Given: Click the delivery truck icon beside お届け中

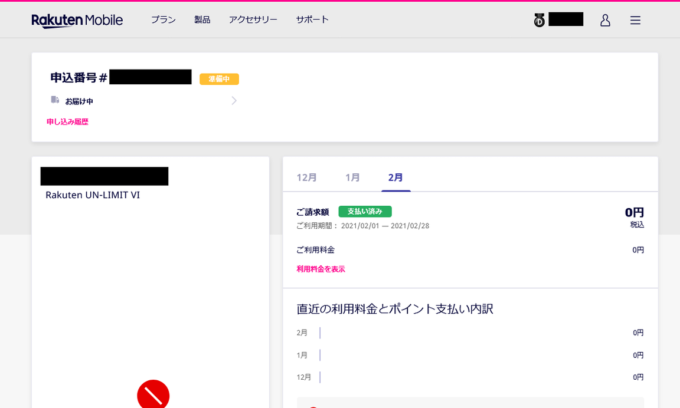Looking at the screenshot, I should point(55,100).
